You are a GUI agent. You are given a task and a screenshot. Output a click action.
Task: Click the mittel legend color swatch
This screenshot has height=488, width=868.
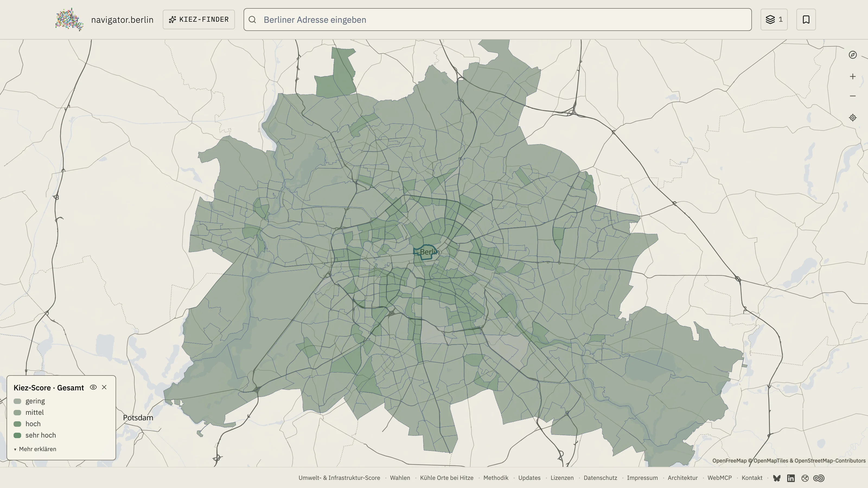[x=18, y=413]
